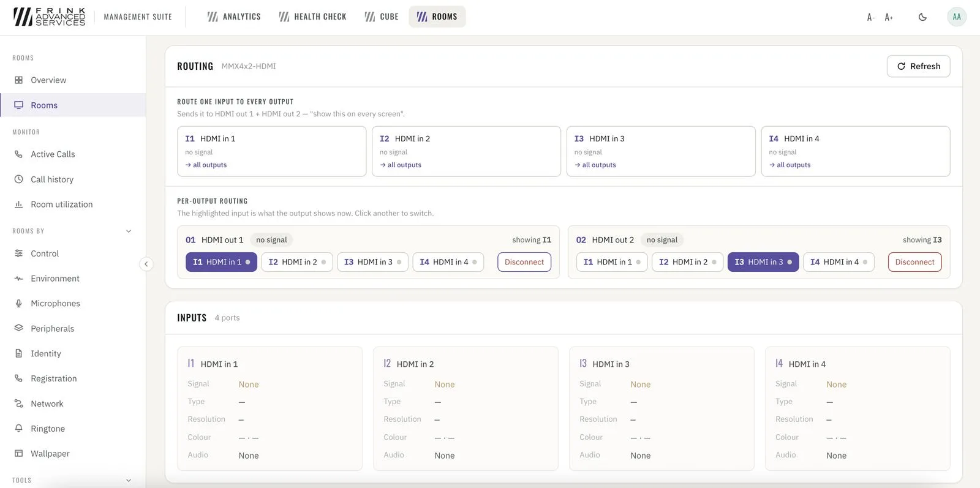Switch HDMI out 2 to I4 HDMI in 4
Viewport: 980px width, 488px height.
point(839,262)
